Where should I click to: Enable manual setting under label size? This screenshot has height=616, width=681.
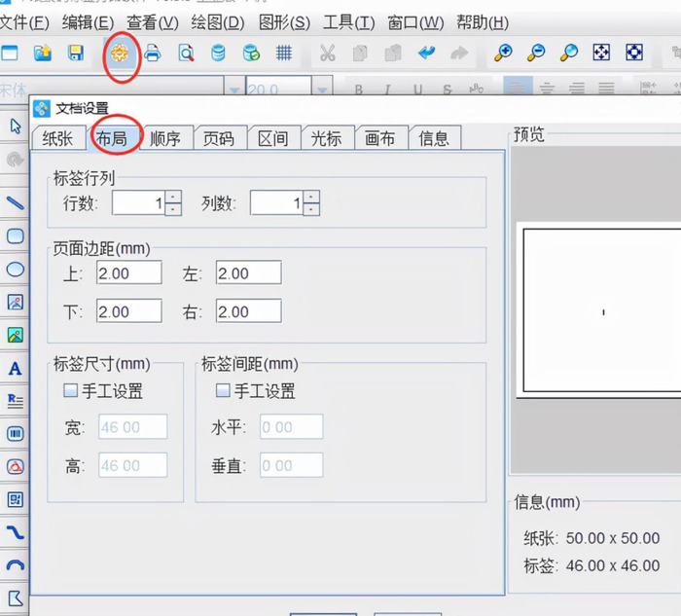pos(70,390)
